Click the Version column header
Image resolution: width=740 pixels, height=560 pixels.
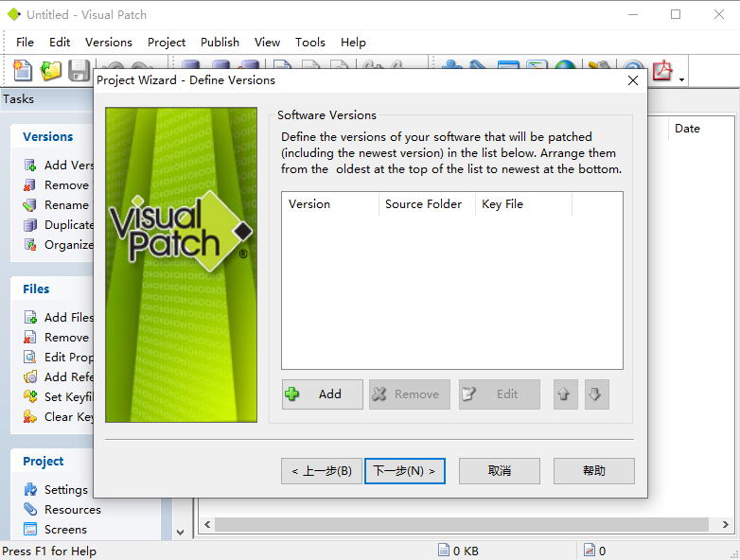point(330,204)
